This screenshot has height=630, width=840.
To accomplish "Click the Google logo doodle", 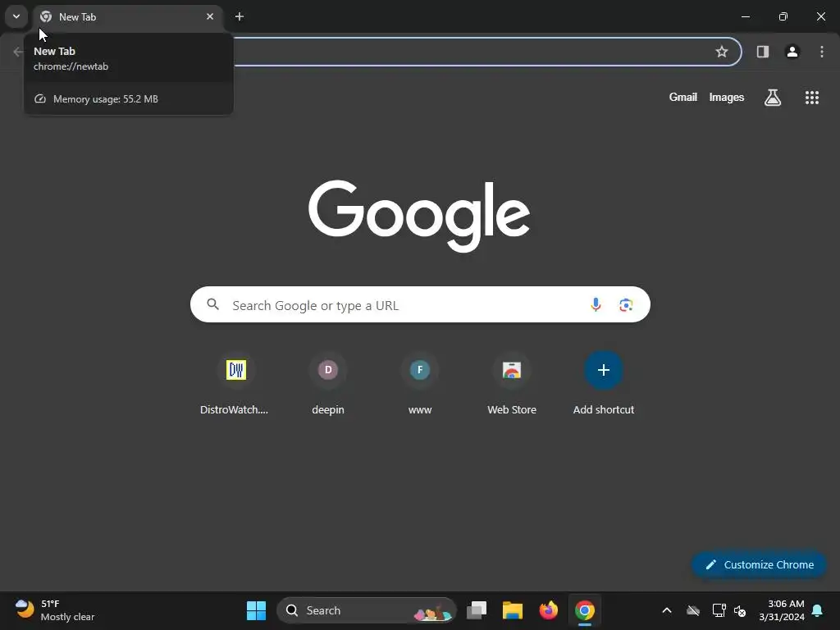I will tap(419, 216).
